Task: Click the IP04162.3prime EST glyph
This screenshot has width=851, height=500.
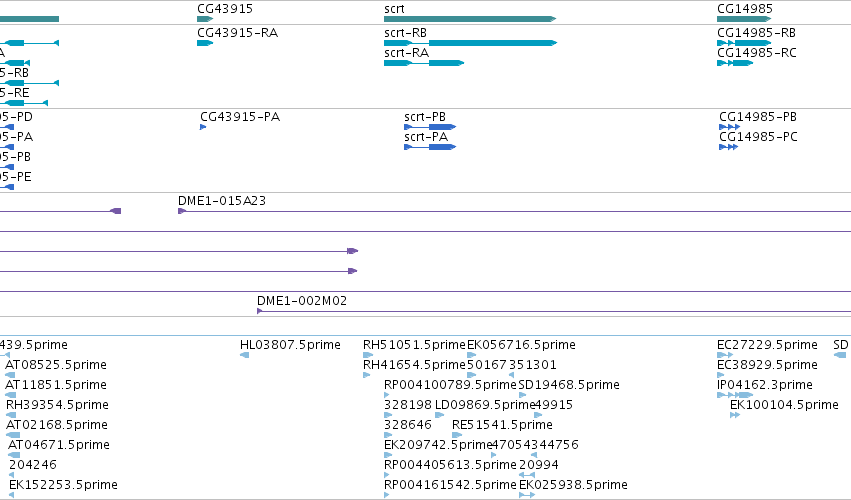Action: pos(735,395)
